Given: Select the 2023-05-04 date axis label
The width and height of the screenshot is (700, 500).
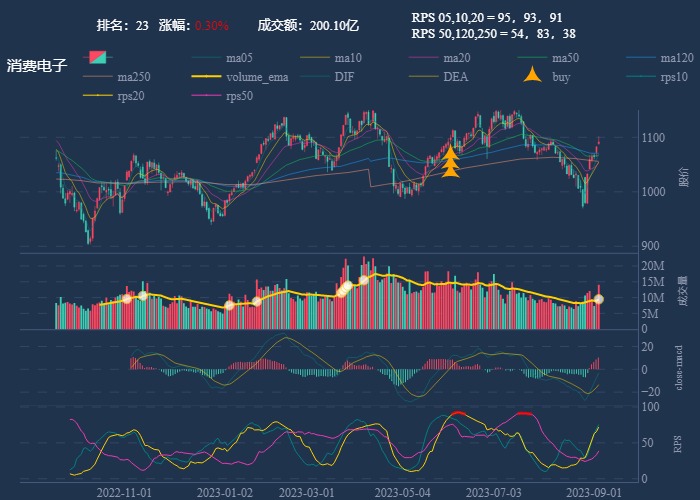Looking at the screenshot, I should pyautogui.click(x=402, y=492).
